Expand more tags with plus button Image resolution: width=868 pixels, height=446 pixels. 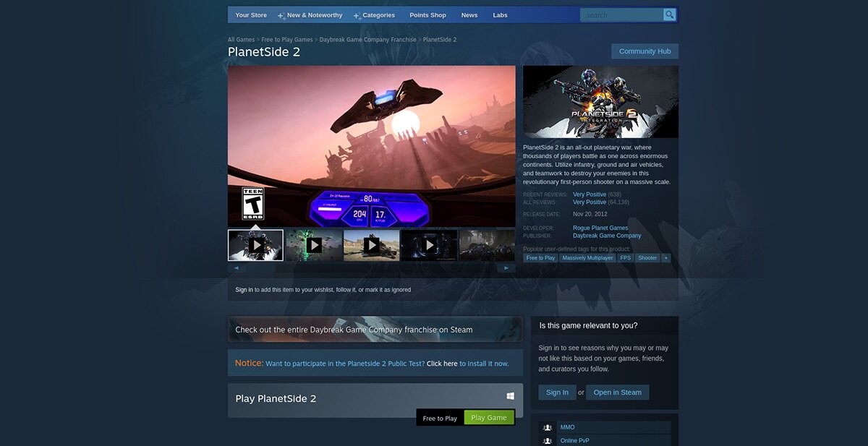666,258
